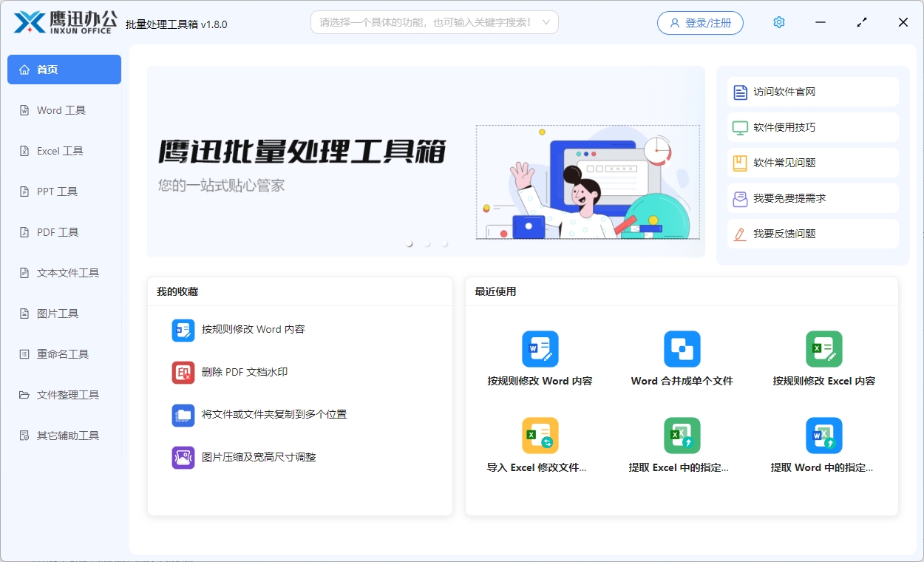The height and width of the screenshot is (562, 924).
Task: Click recent tool icon Word 合并成单个文件
Action: point(682,349)
